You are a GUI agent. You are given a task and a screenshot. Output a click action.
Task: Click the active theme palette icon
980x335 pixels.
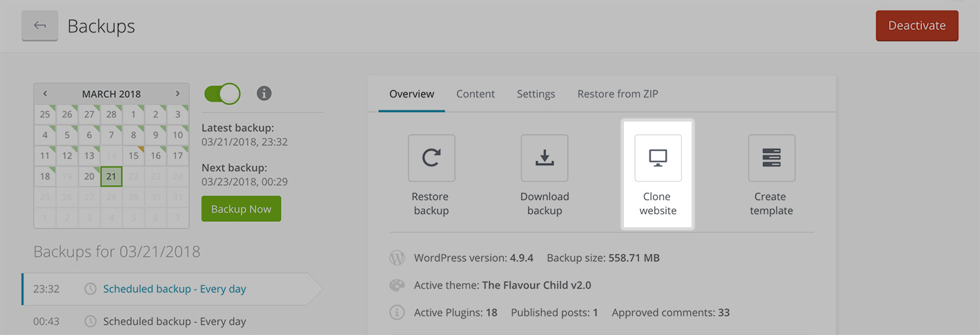(x=397, y=285)
